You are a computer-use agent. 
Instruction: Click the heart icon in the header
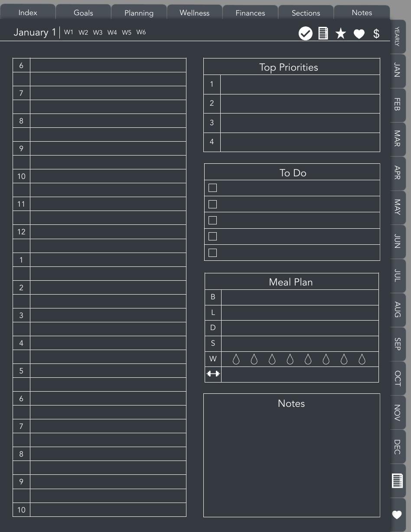pyautogui.click(x=359, y=34)
